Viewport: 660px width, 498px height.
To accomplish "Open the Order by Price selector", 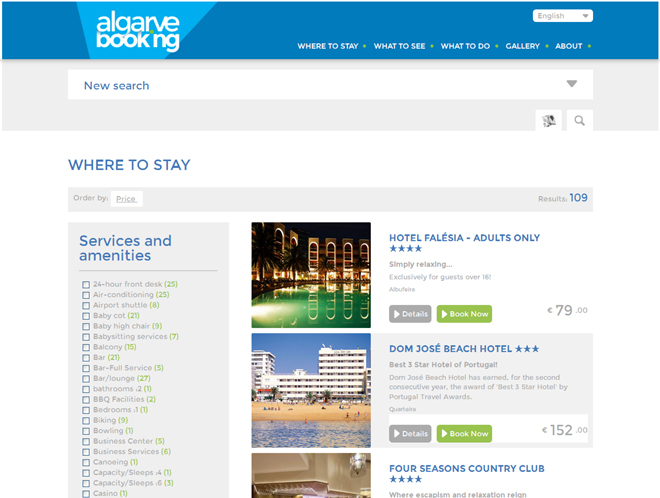I will 126,199.
